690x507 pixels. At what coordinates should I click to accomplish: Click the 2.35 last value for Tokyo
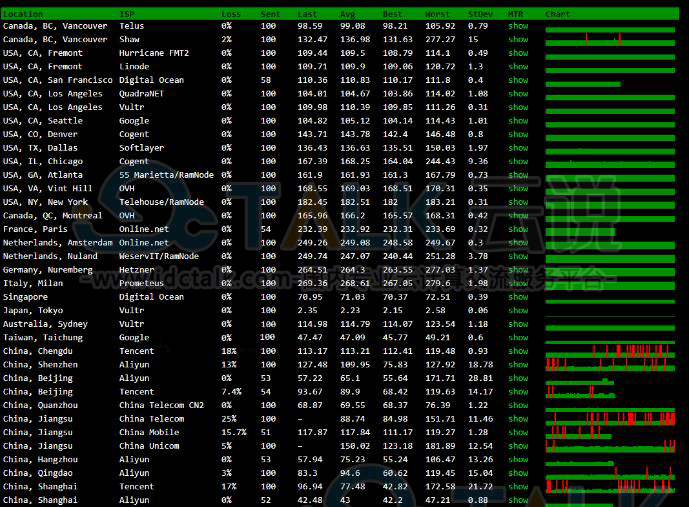307,311
